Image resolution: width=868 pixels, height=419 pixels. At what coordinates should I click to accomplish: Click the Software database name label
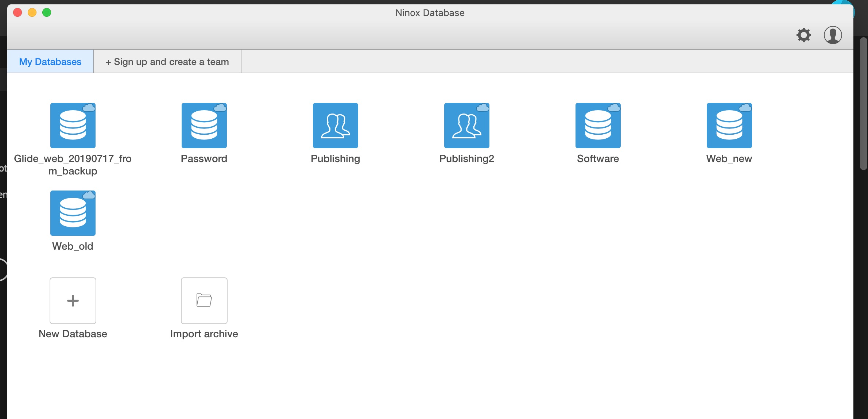click(x=598, y=159)
